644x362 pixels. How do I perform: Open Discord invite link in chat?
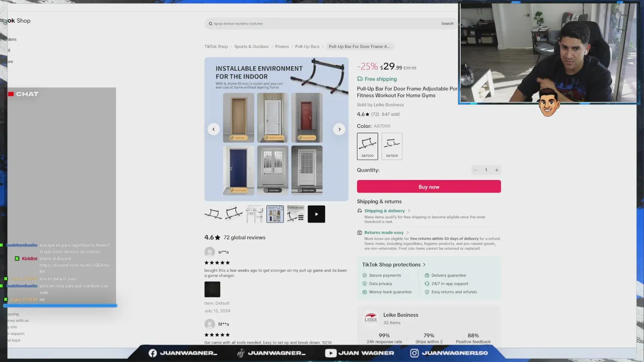[74, 268]
